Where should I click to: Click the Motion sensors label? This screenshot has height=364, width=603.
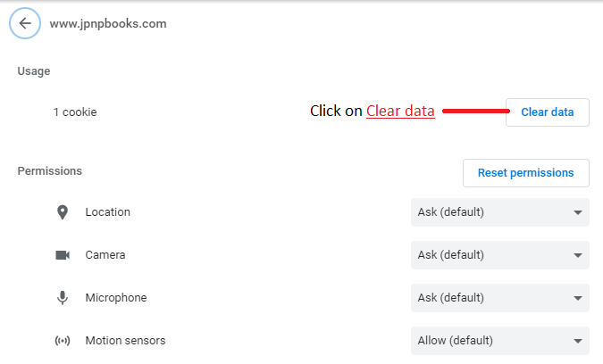pos(125,341)
